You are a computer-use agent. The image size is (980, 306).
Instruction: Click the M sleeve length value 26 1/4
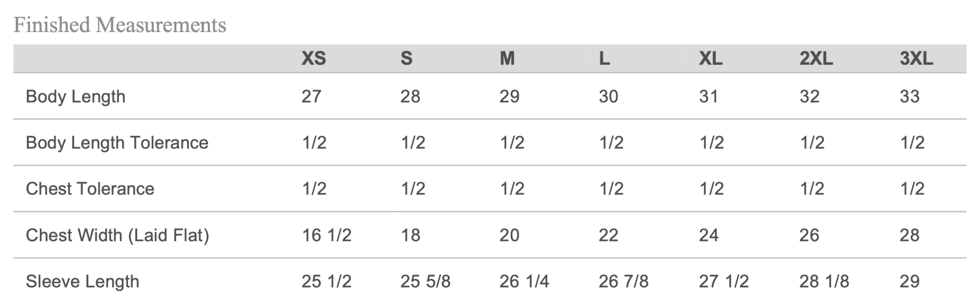point(524,281)
